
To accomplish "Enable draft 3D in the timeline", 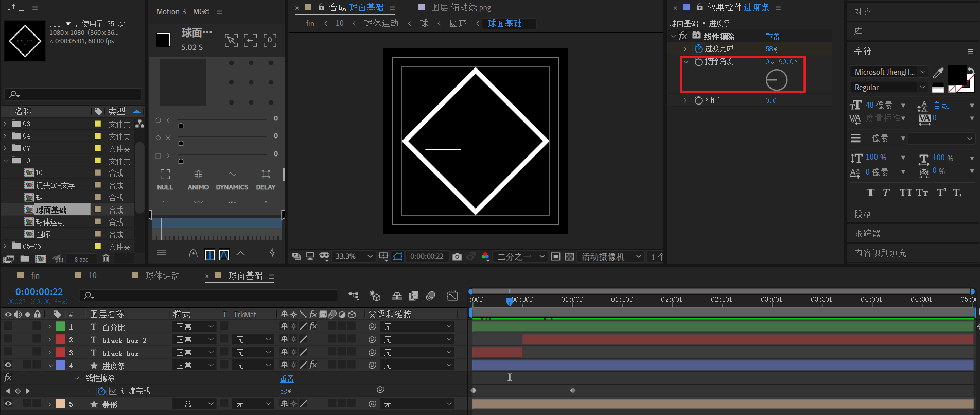I will [375, 296].
